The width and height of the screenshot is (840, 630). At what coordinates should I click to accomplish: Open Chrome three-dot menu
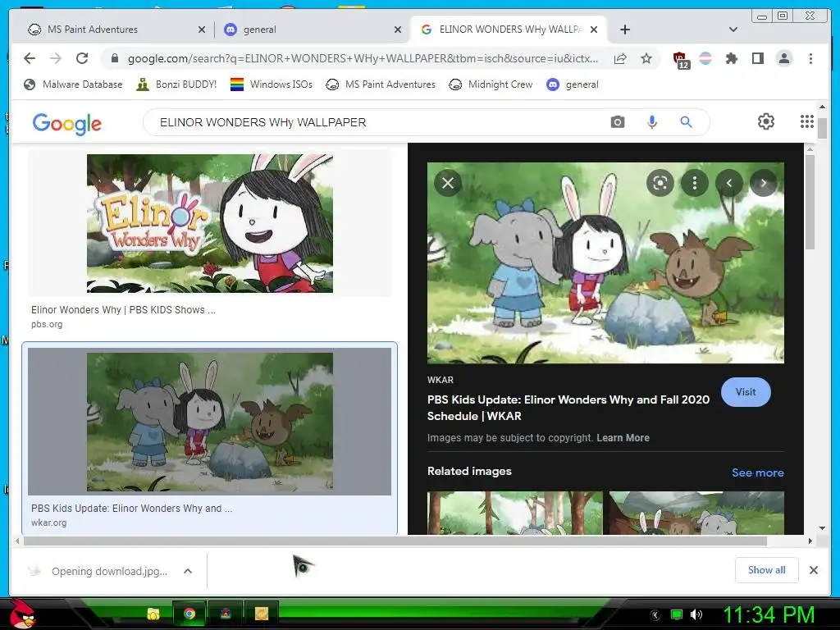click(810, 58)
